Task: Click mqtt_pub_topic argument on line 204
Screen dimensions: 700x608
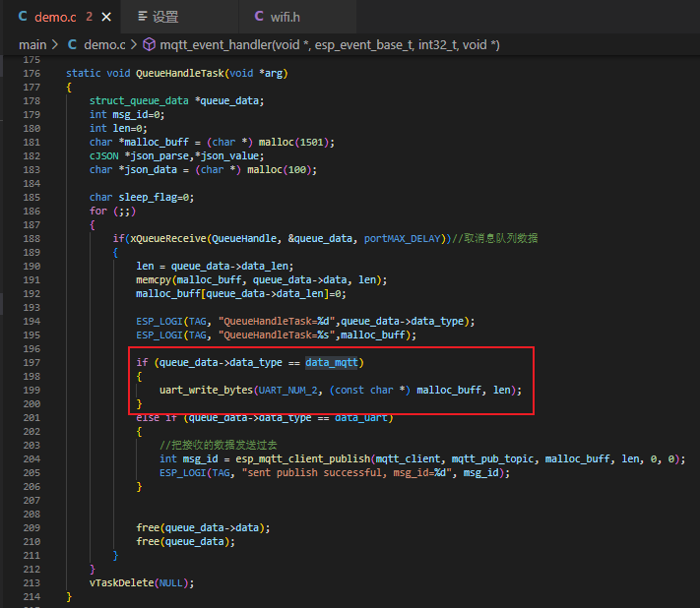Action: point(492,459)
